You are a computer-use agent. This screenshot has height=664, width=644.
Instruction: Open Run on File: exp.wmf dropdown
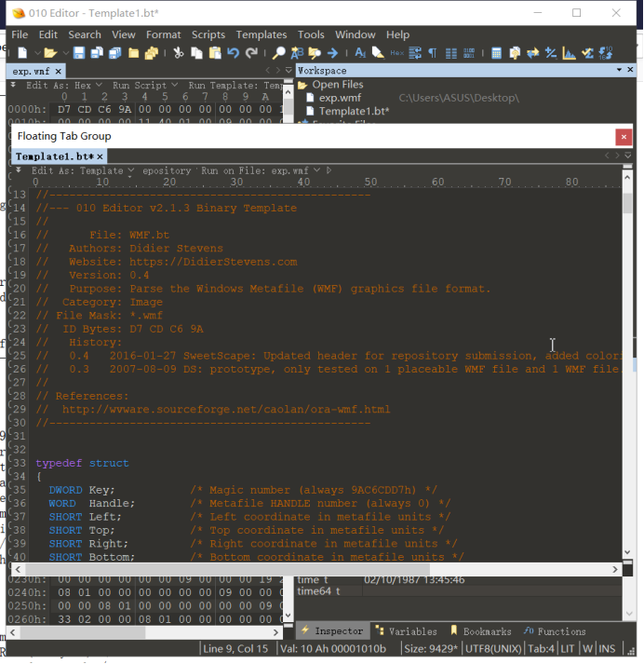tap(261, 170)
